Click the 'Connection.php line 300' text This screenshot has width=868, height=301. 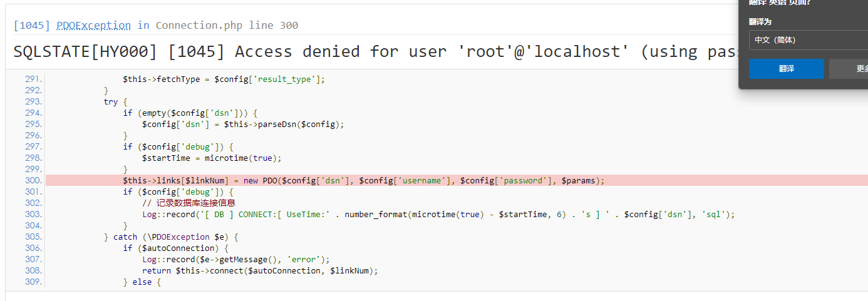[x=227, y=26]
